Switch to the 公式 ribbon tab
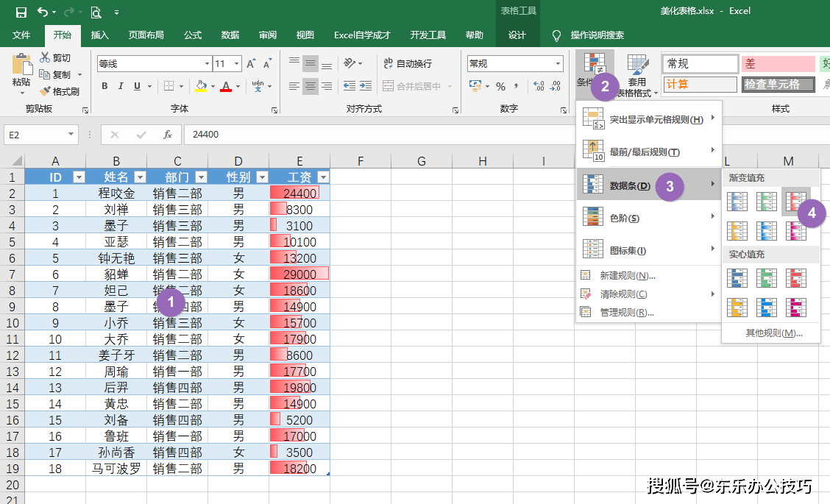Viewport: 830px width, 504px height. (x=193, y=35)
